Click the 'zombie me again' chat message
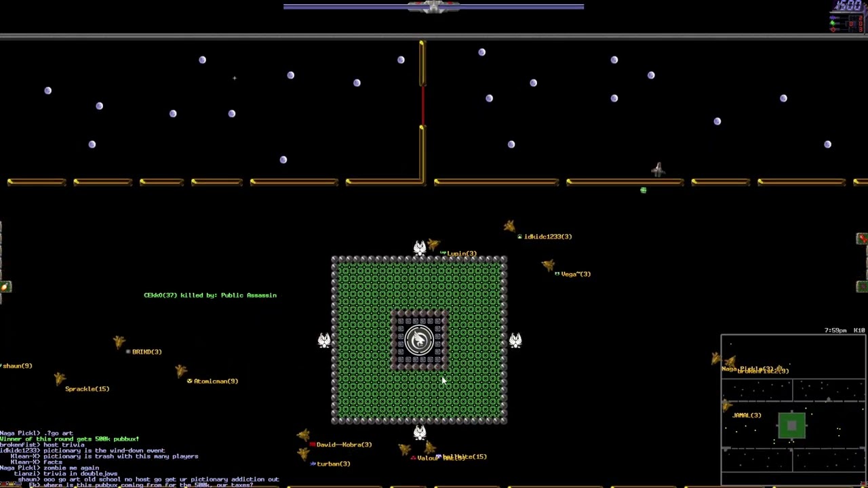This screenshot has height=488, width=868. click(71, 468)
